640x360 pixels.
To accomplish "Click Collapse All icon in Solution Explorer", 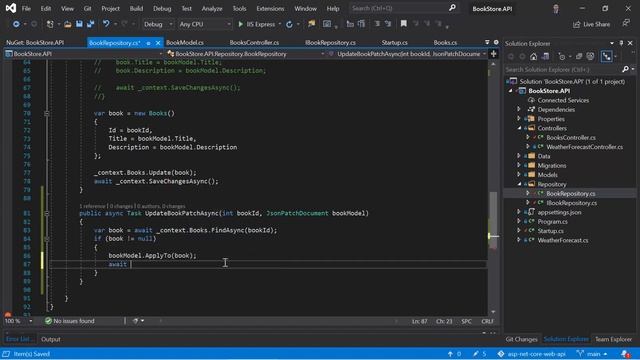I will coord(579,56).
